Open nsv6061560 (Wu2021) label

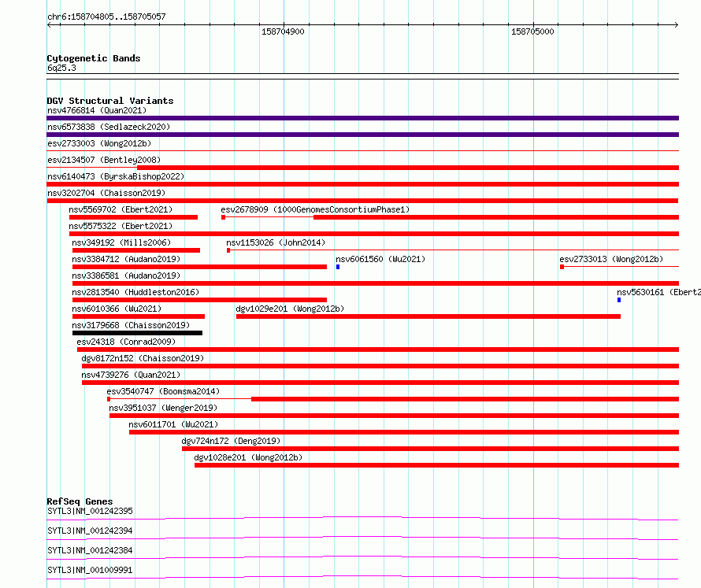tap(380, 259)
